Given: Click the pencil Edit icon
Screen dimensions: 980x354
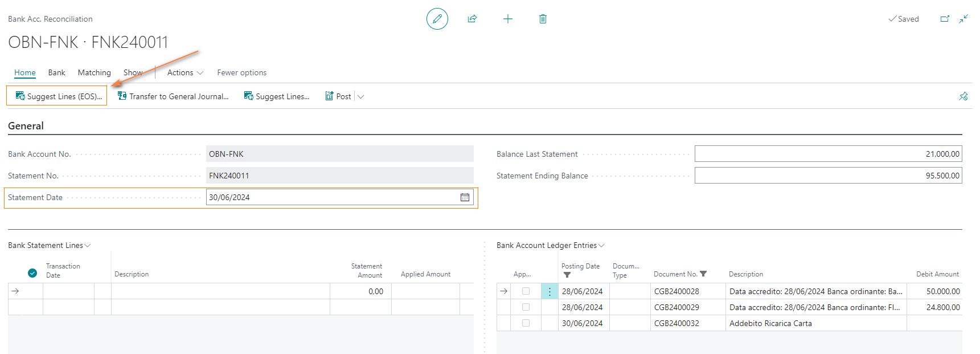Looking at the screenshot, I should pyautogui.click(x=437, y=19).
